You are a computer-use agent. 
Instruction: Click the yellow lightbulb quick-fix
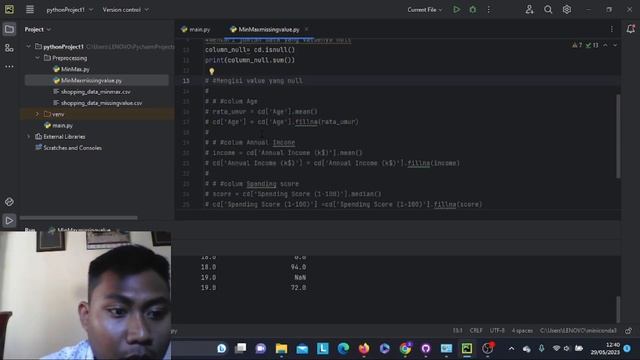coord(211,71)
